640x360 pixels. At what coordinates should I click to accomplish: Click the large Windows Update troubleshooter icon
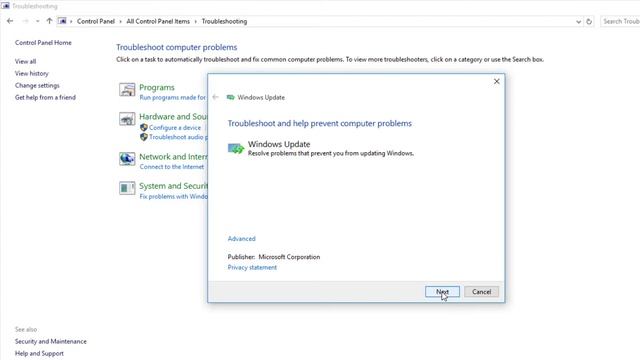(236, 149)
